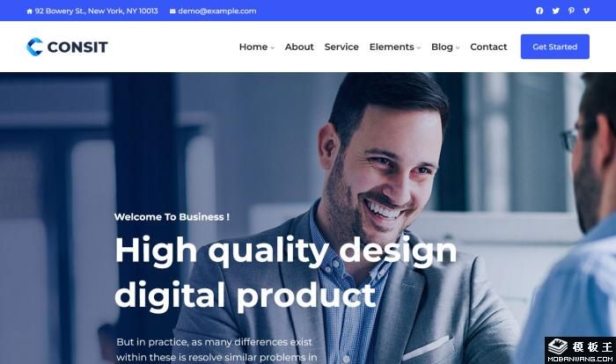Screen dimensions: 616x364
Task: Open the Twitter social icon
Action: [x=555, y=11]
